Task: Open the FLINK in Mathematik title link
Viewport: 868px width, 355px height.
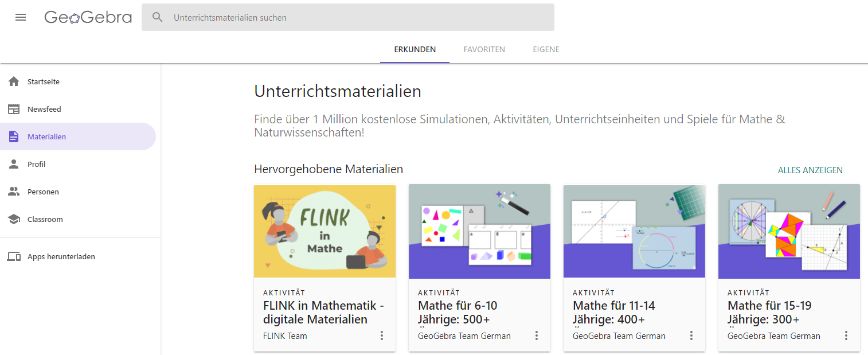Action: click(323, 313)
